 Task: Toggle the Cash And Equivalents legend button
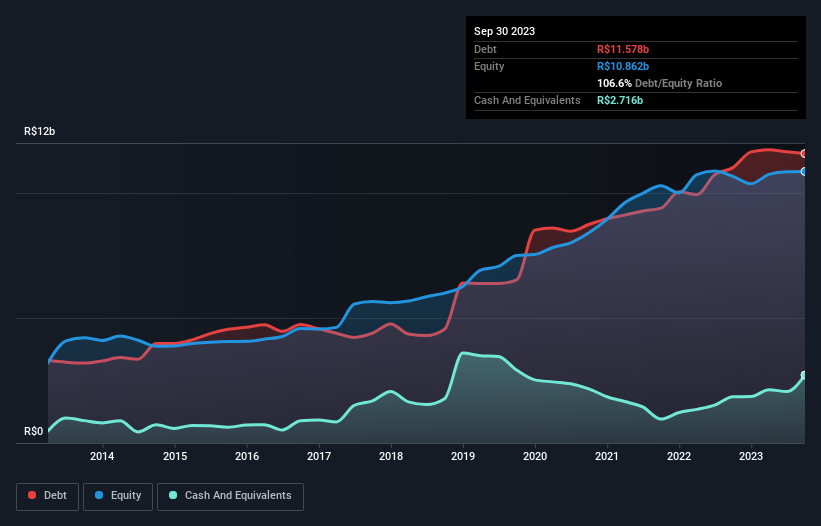pos(230,496)
